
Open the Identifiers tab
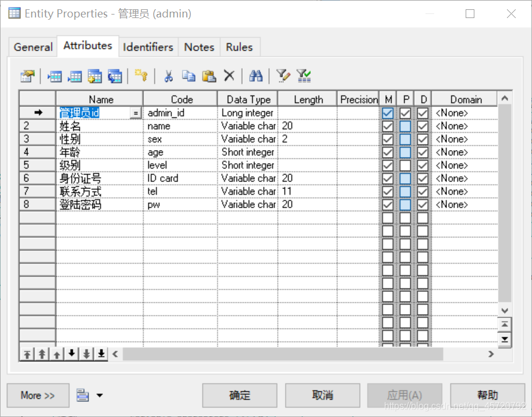148,47
